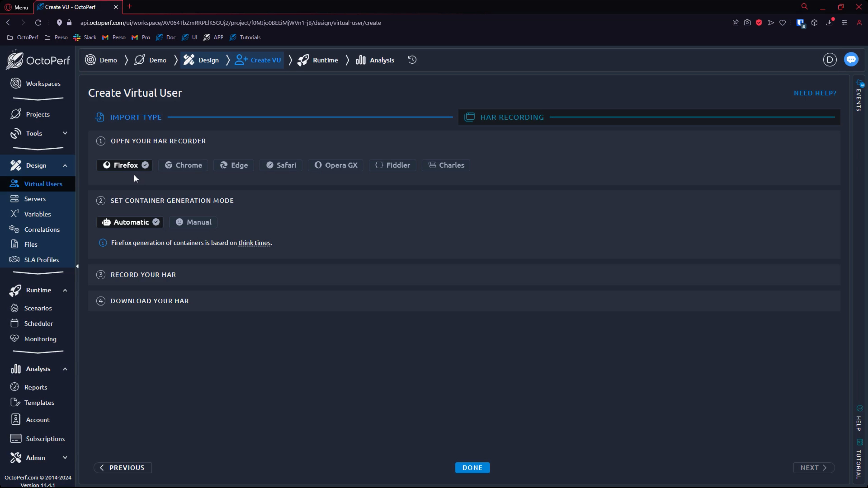Open Workspaces in the sidebar
Viewport: 868px width, 488px height.
tap(38, 84)
